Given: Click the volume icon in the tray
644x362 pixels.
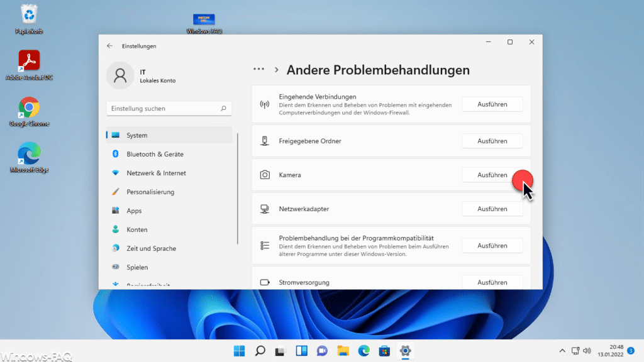Looking at the screenshot, I should [587, 351].
